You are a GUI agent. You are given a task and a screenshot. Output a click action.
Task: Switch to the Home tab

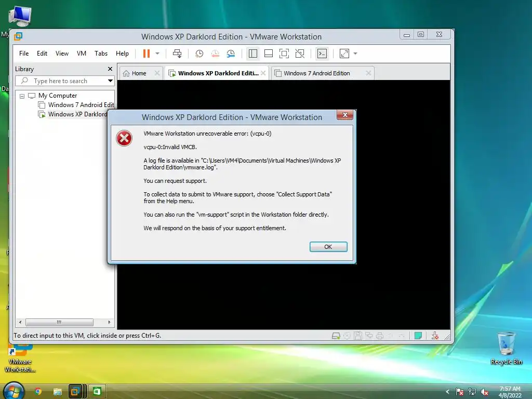click(139, 73)
